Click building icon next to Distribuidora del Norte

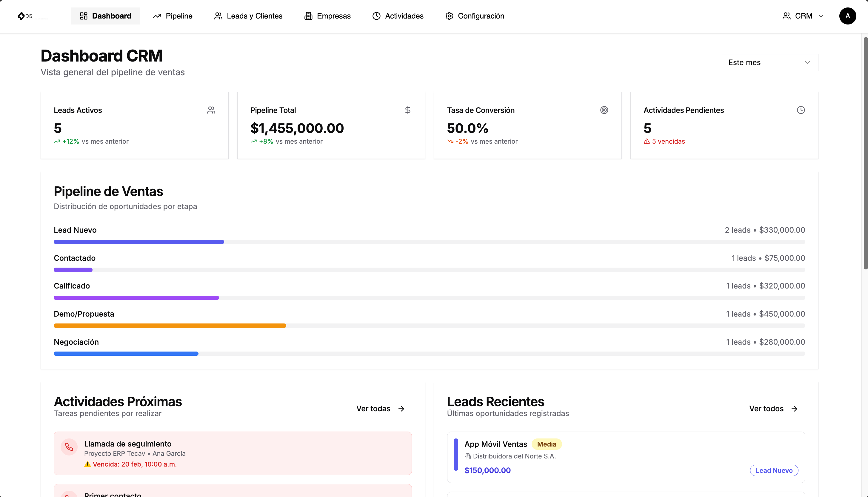[467, 456]
